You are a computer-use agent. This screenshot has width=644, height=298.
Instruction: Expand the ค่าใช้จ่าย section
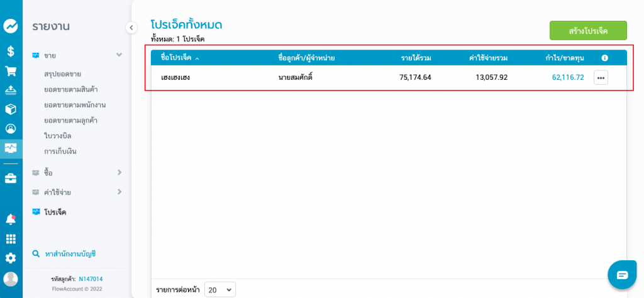(119, 192)
